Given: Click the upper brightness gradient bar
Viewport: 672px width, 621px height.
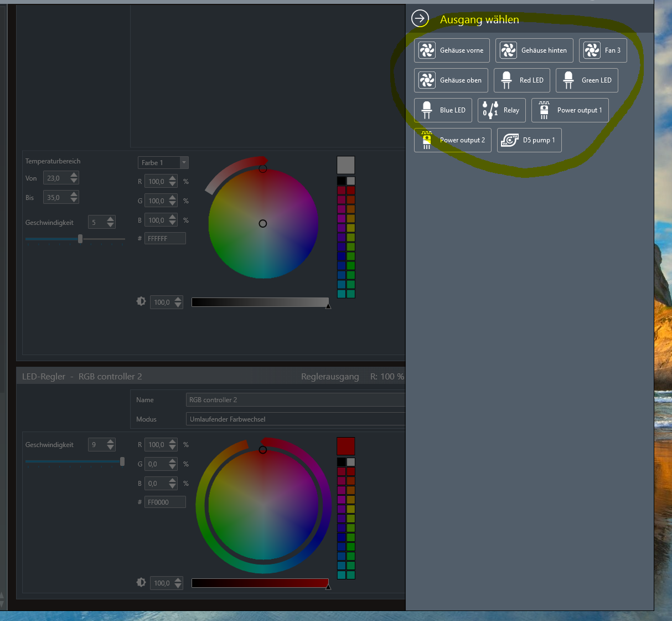Looking at the screenshot, I should 260,302.
